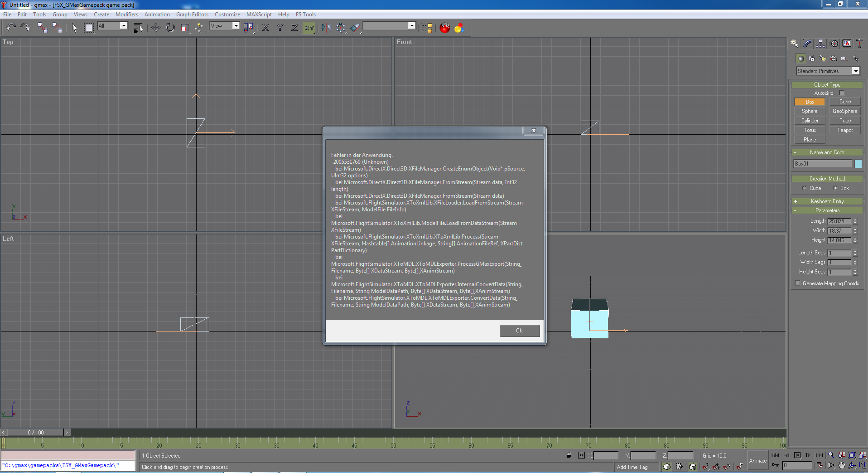The image size is (868, 473).
Task: Click the Redo arrow in the toolbar
Action: pos(25,28)
